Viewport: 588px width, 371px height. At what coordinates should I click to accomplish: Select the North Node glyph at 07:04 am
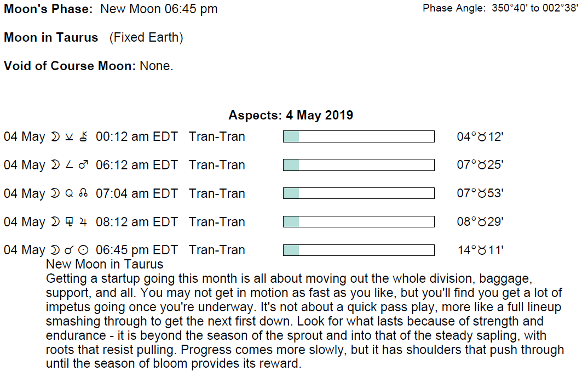(83, 194)
